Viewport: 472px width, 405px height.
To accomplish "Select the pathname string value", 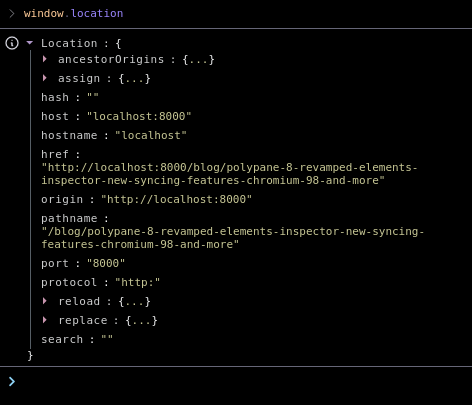I will click(233, 238).
